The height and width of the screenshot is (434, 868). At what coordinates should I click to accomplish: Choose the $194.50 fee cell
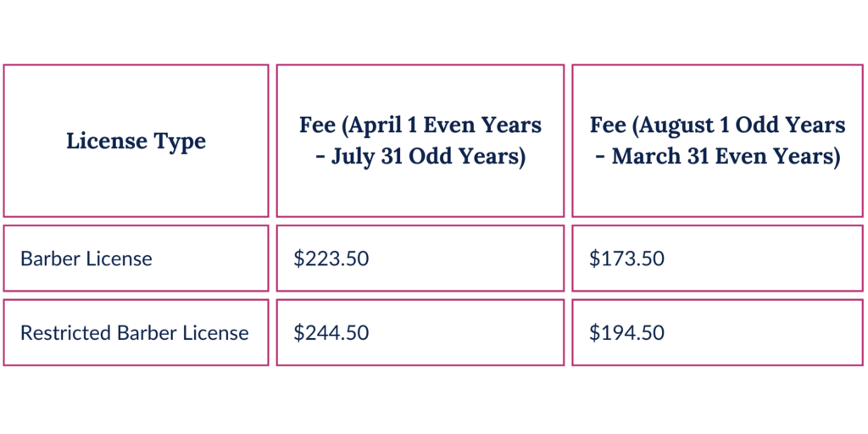[627, 332]
